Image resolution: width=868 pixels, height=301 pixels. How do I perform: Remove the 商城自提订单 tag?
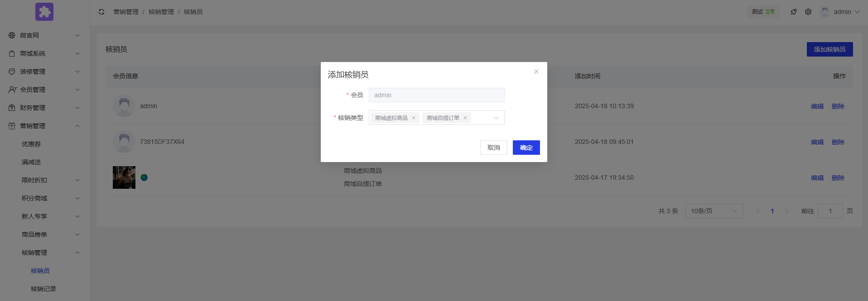click(x=465, y=118)
